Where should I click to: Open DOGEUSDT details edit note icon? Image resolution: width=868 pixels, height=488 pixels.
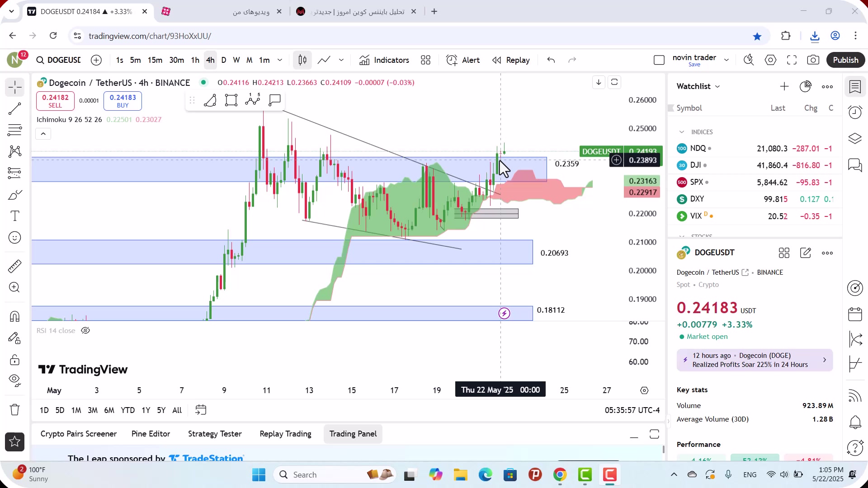click(x=806, y=253)
